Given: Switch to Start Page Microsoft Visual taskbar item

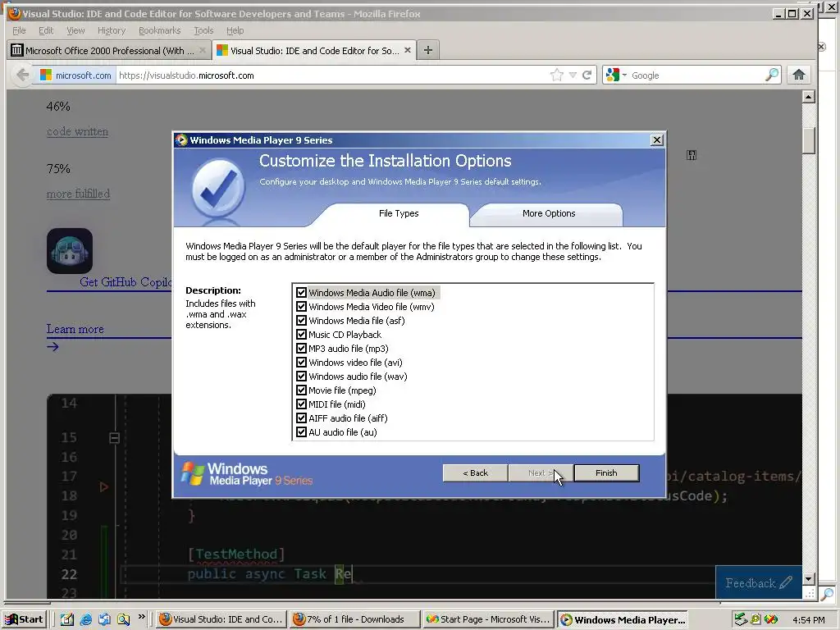Looking at the screenshot, I should (x=487, y=619).
